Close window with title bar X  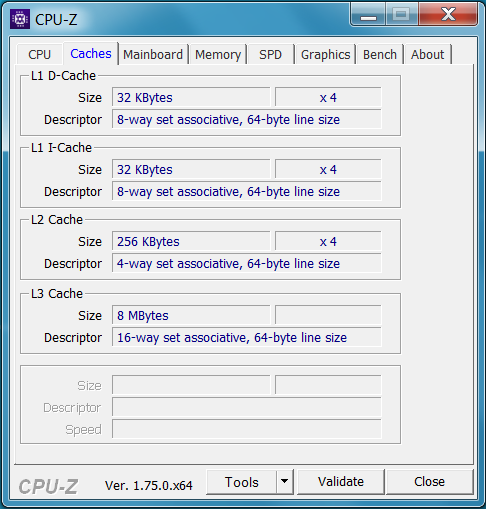click(448, 14)
